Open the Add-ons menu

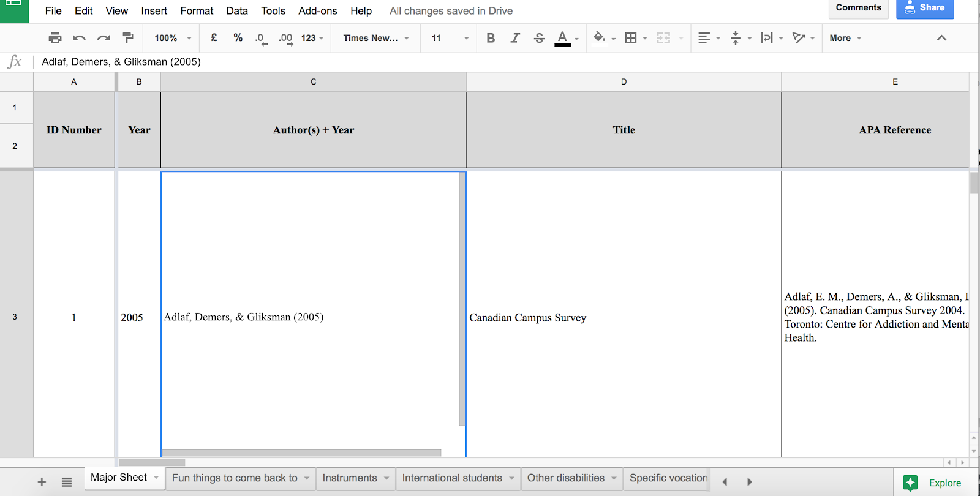(x=318, y=10)
